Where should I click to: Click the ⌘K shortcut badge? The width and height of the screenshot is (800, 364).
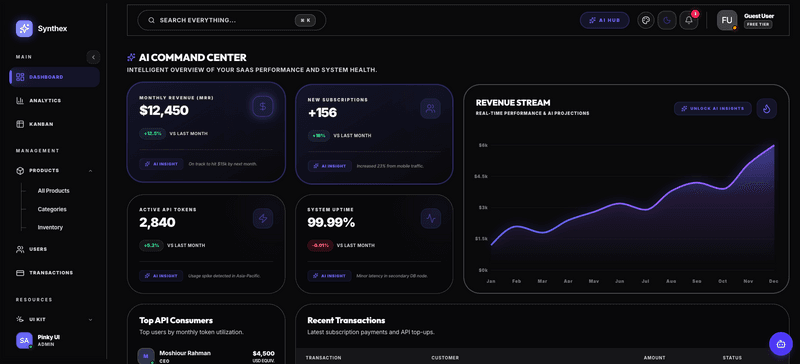point(305,20)
